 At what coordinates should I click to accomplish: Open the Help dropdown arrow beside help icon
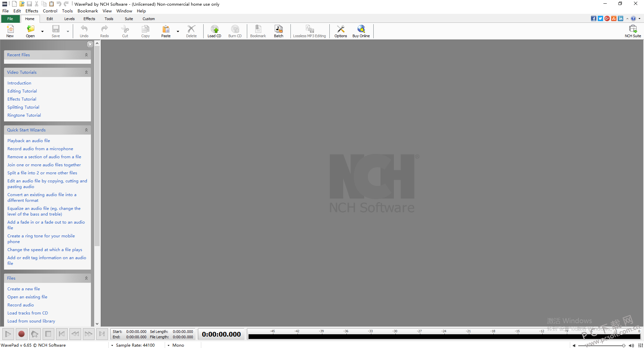pos(639,18)
